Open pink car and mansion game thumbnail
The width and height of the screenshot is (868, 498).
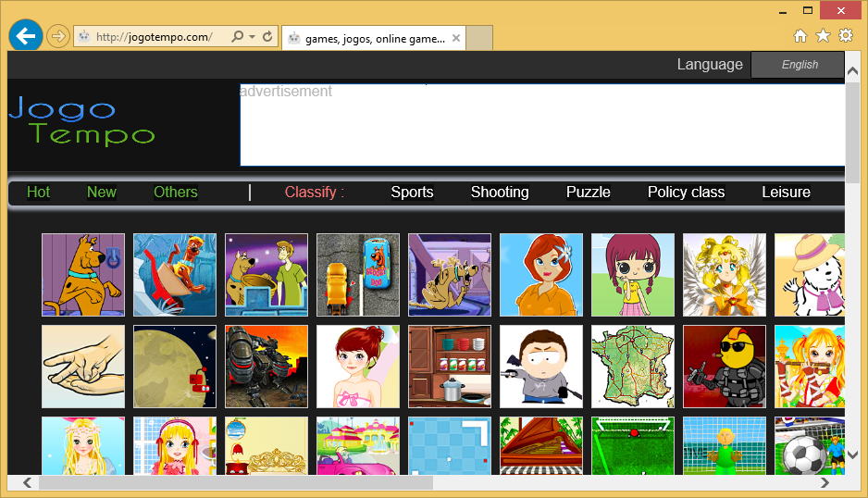358,446
